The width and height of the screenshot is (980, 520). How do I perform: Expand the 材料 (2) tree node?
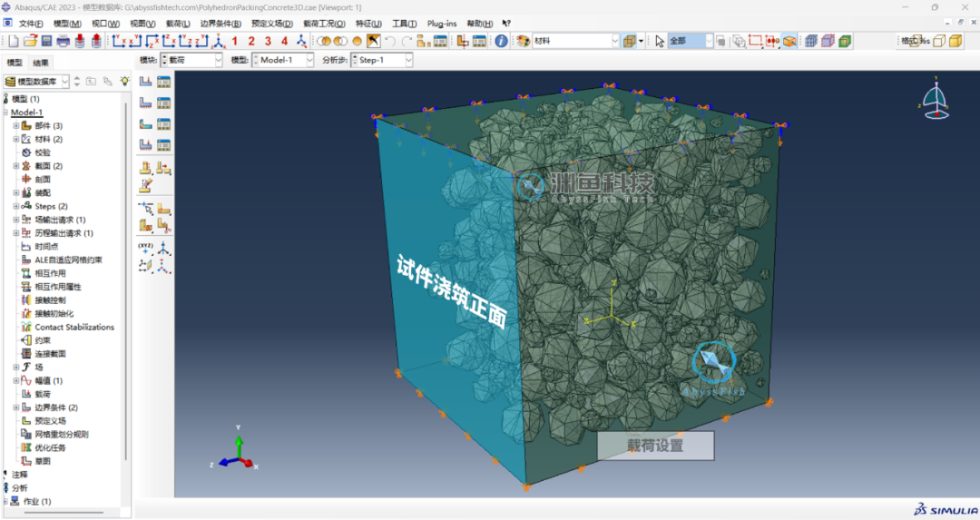click(16, 139)
